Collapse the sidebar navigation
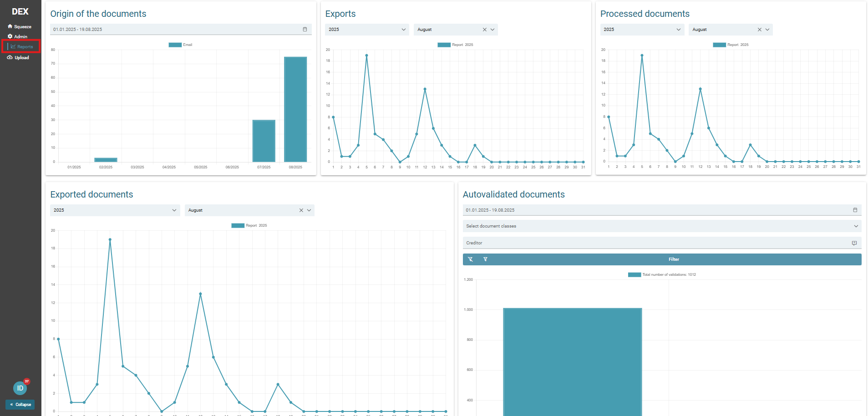 click(x=20, y=404)
